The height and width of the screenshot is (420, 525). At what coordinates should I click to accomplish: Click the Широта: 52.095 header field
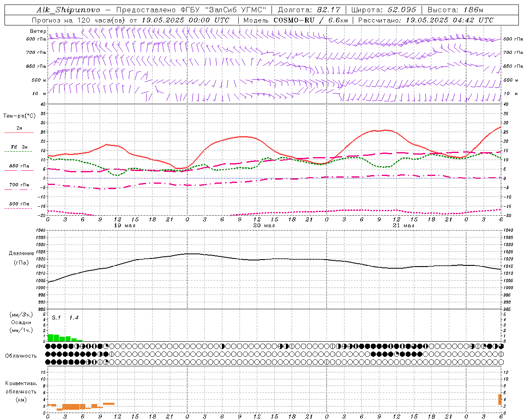tap(383, 10)
